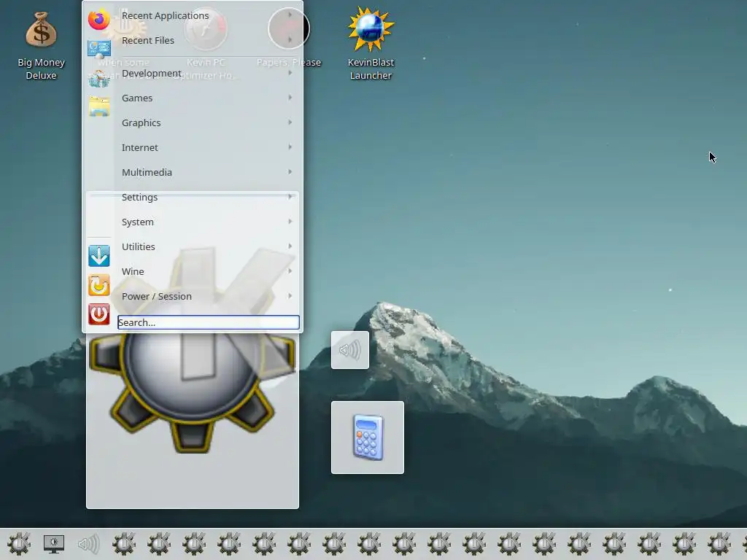Expand the Graphics submenu arrow

point(290,122)
